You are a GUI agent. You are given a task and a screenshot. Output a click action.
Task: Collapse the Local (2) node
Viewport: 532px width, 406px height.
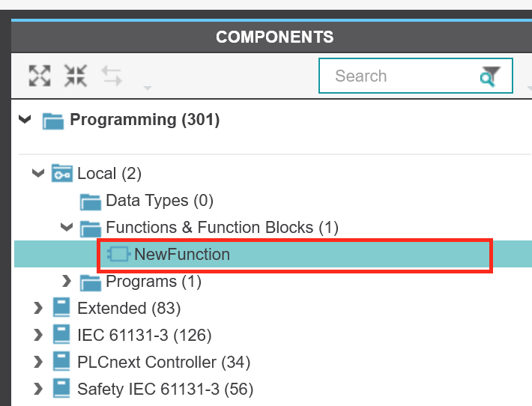(38, 173)
